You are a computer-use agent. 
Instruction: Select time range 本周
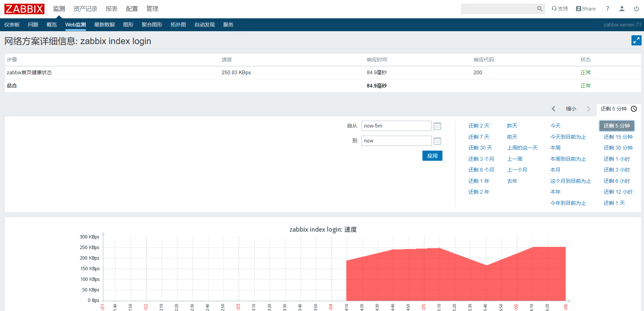pos(555,148)
